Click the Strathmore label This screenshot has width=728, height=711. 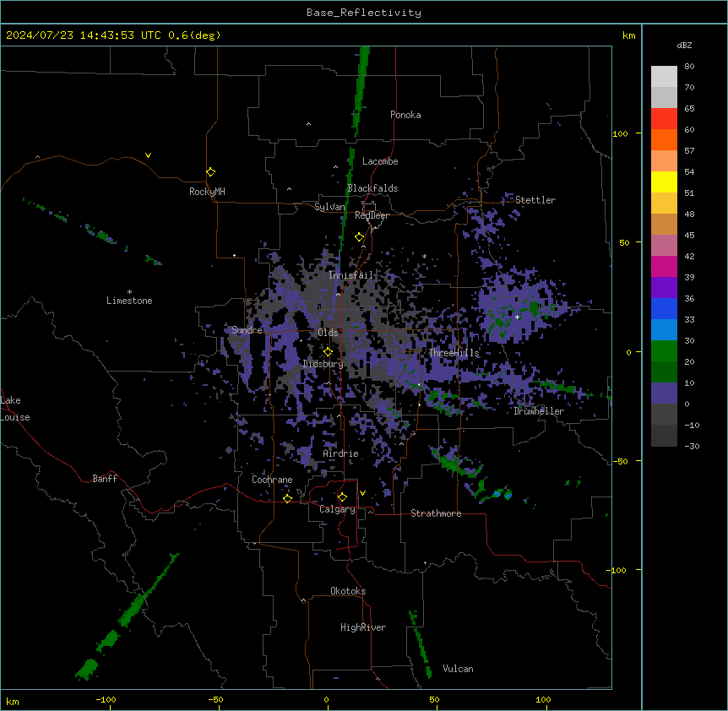click(x=436, y=513)
